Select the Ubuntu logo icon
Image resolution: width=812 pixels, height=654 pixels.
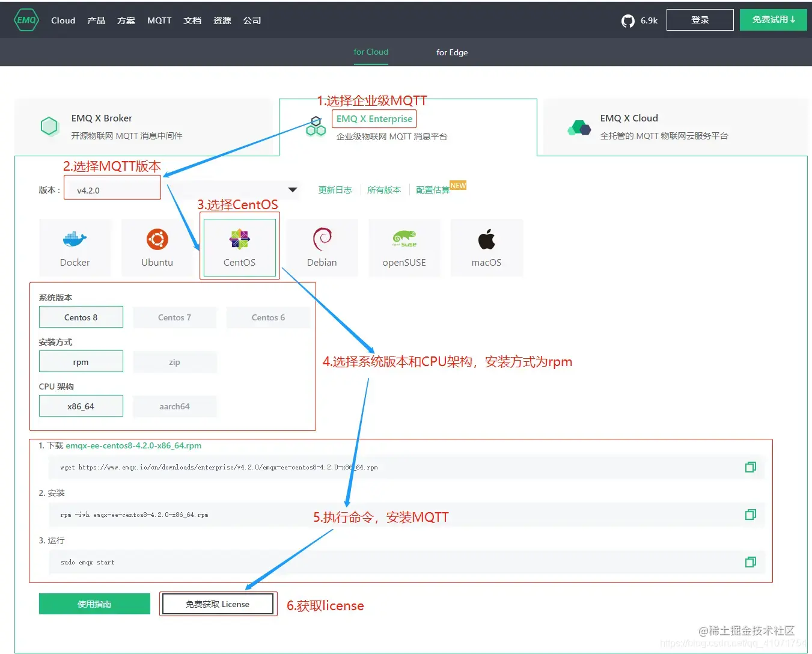pos(157,239)
